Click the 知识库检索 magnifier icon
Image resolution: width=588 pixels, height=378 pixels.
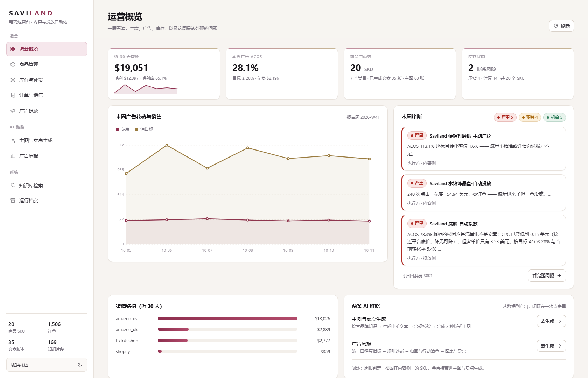click(x=13, y=185)
